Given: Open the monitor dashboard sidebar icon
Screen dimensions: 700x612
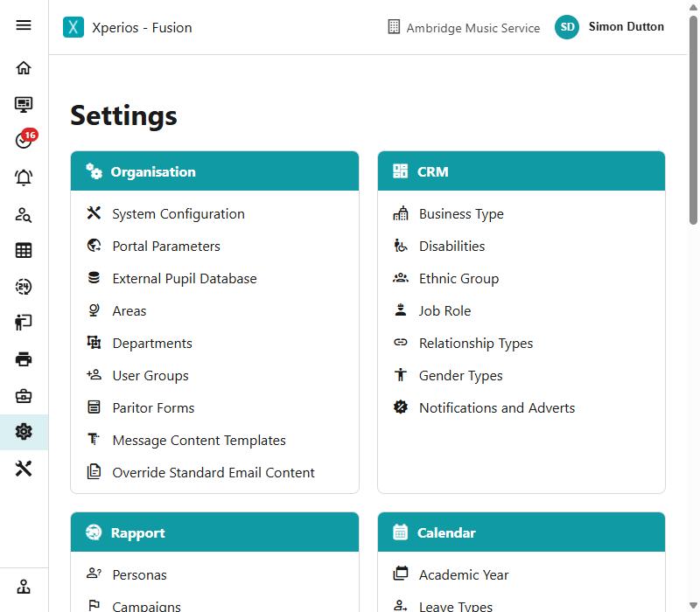Looking at the screenshot, I should [x=24, y=104].
